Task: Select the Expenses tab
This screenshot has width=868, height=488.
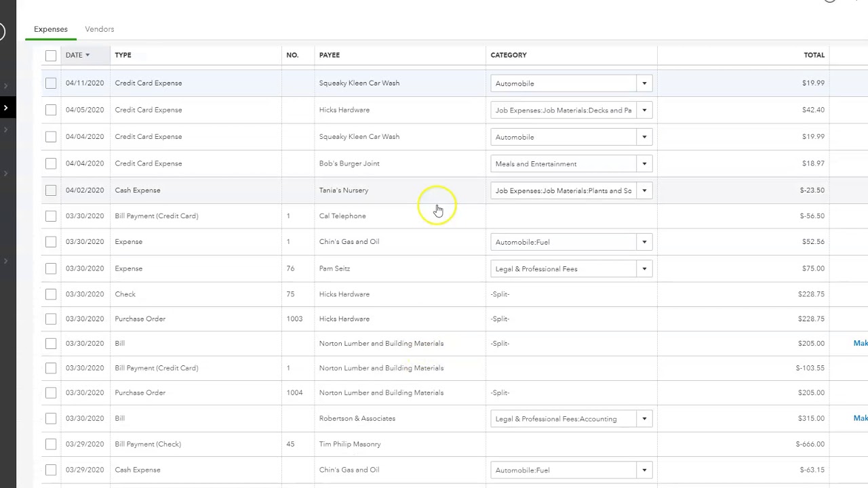Action: tap(51, 29)
